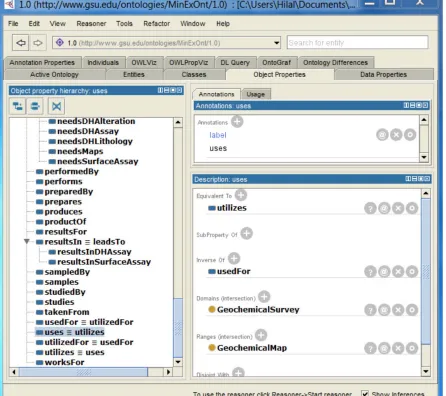Add an Inverse Of property
The width and height of the screenshot is (446, 396).
(x=234, y=258)
